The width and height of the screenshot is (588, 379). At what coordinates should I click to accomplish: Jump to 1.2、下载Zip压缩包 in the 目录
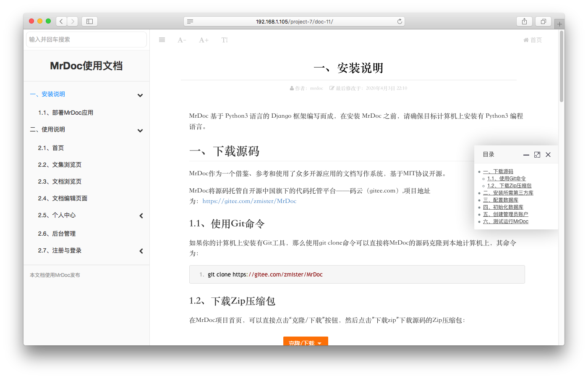point(509,186)
